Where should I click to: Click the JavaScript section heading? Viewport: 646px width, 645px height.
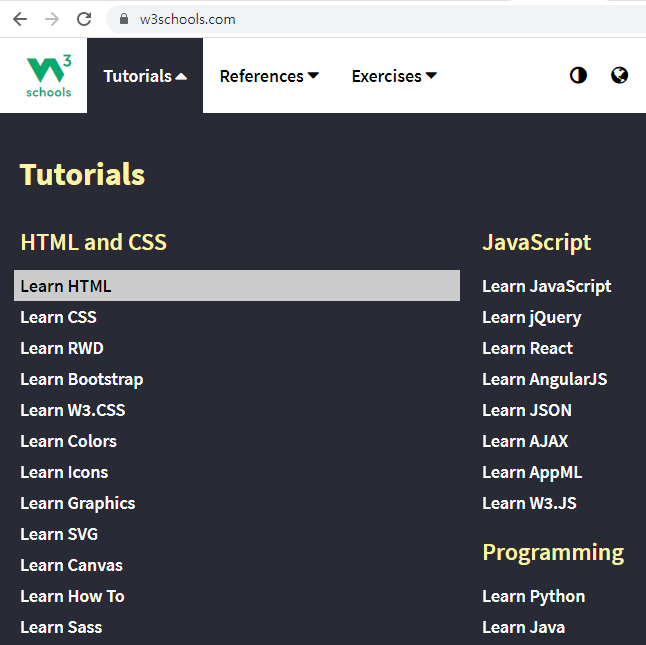536,242
